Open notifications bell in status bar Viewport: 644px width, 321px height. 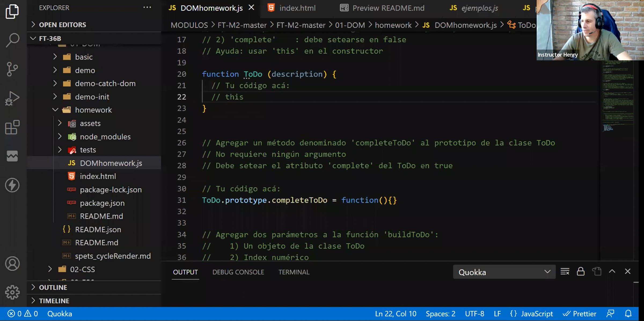pos(628,314)
